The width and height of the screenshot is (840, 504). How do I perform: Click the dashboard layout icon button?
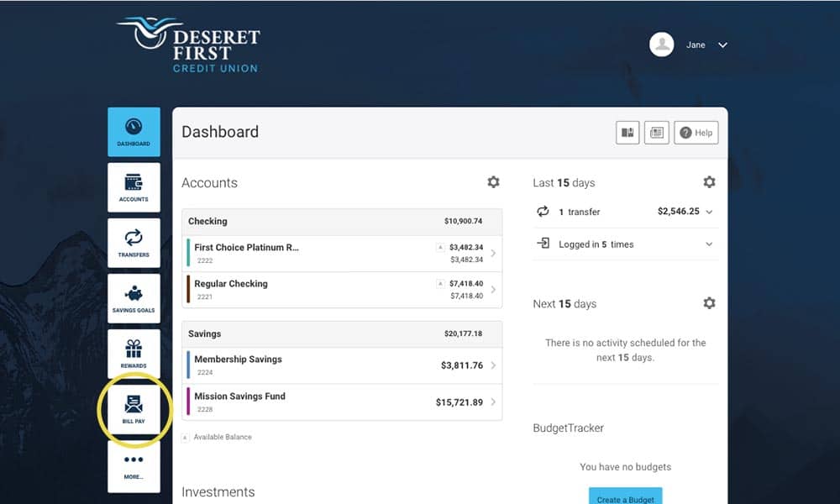tap(627, 132)
